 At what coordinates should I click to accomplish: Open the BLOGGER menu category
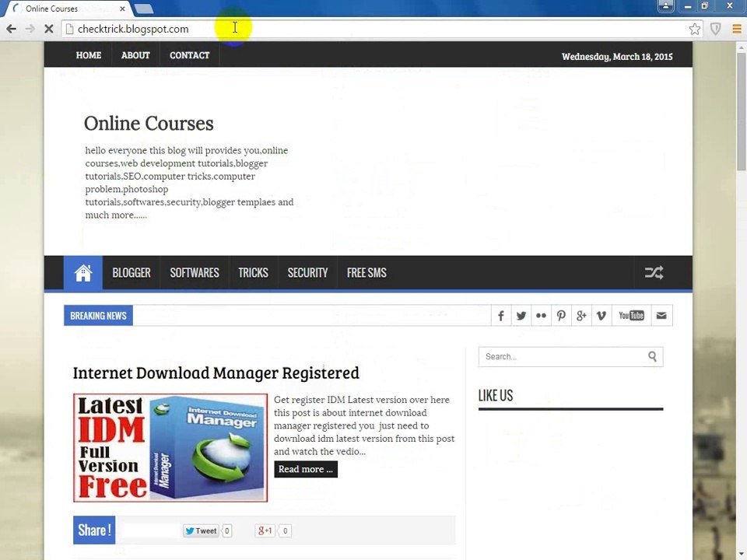(132, 273)
